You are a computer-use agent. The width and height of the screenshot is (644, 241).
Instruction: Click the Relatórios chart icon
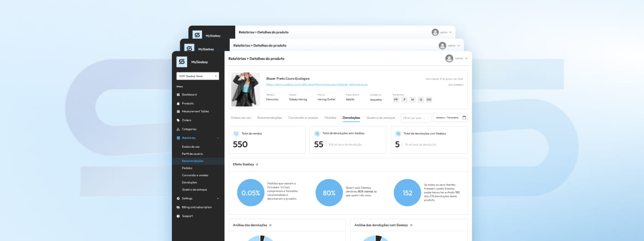click(x=178, y=138)
